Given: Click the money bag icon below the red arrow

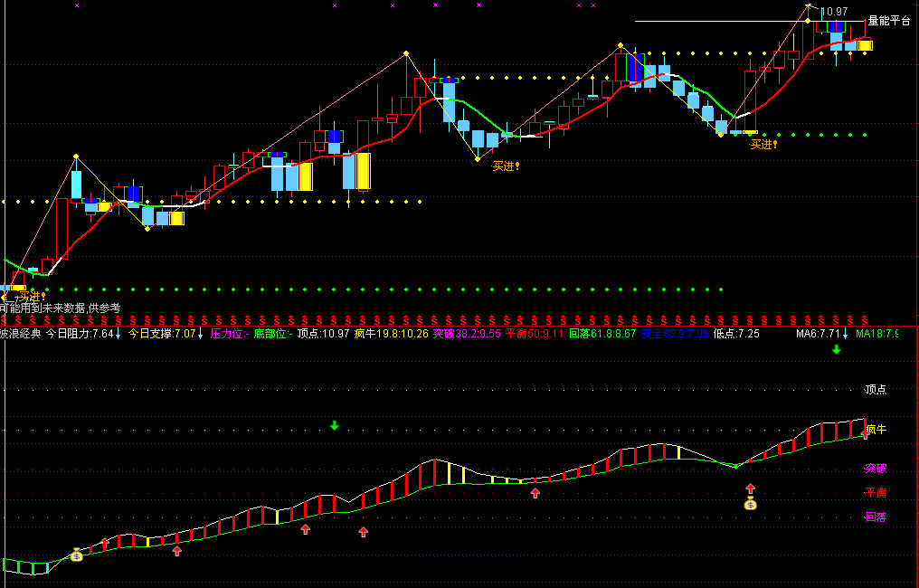Looking at the screenshot, I should [x=750, y=503].
